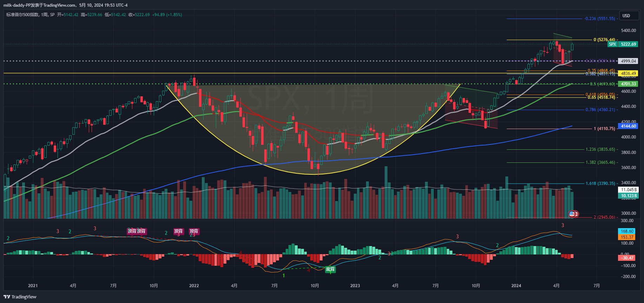Click the 0.786 (4360.21) Fibonacci level label

[600, 110]
